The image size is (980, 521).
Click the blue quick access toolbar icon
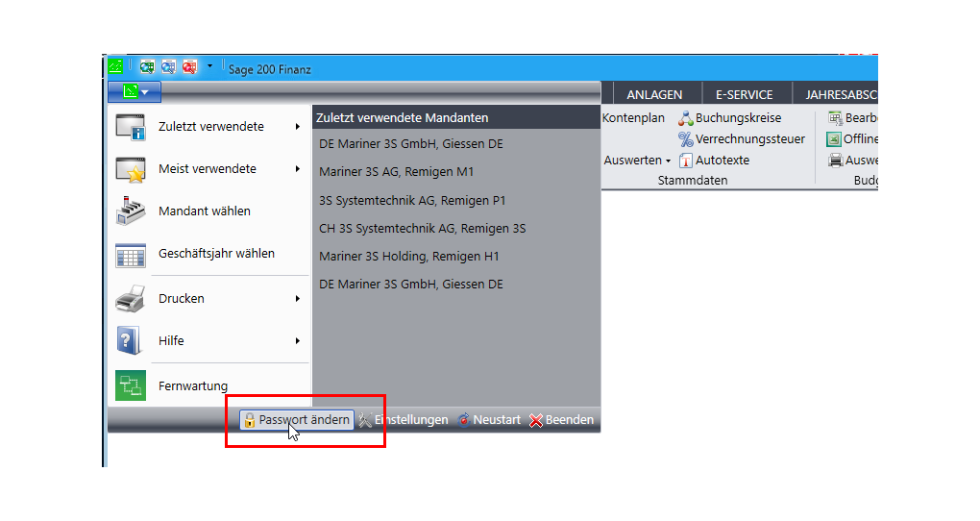(168, 66)
